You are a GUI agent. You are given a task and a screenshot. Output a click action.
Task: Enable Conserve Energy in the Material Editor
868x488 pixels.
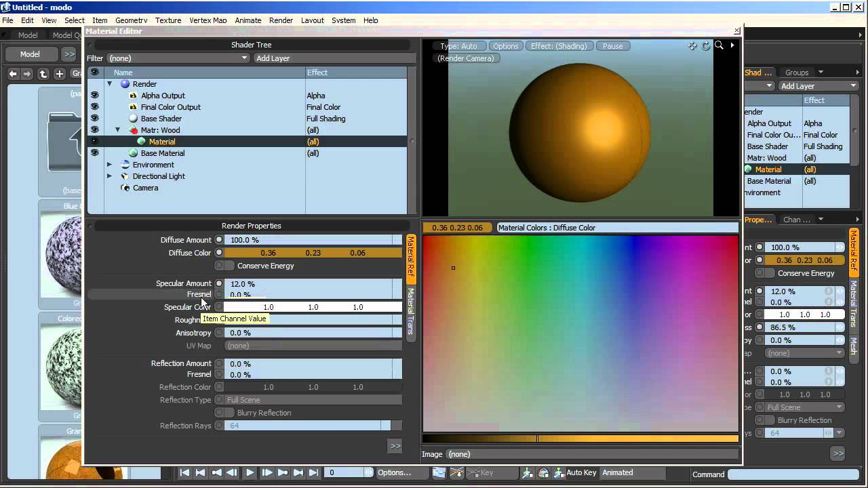point(224,266)
